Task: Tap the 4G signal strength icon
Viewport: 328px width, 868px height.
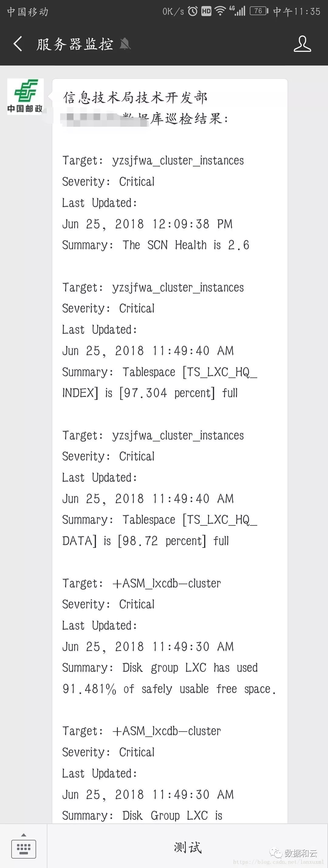Action: point(237,11)
